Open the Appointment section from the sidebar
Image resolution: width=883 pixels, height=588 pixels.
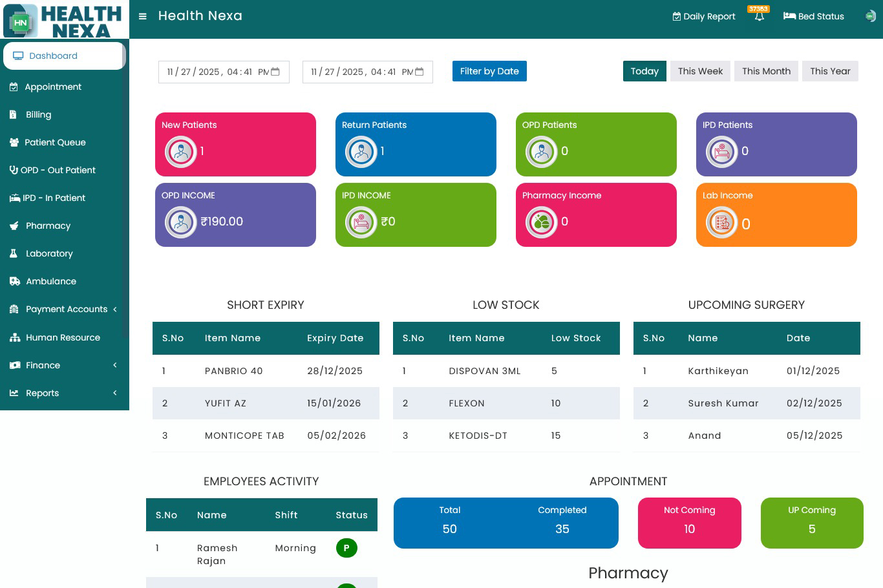tap(52, 87)
